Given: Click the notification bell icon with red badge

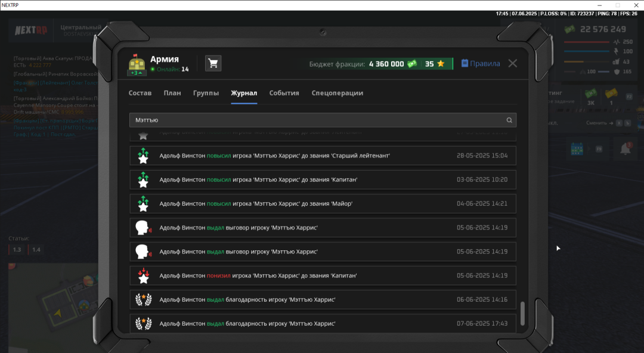Looking at the screenshot, I should click(x=625, y=148).
